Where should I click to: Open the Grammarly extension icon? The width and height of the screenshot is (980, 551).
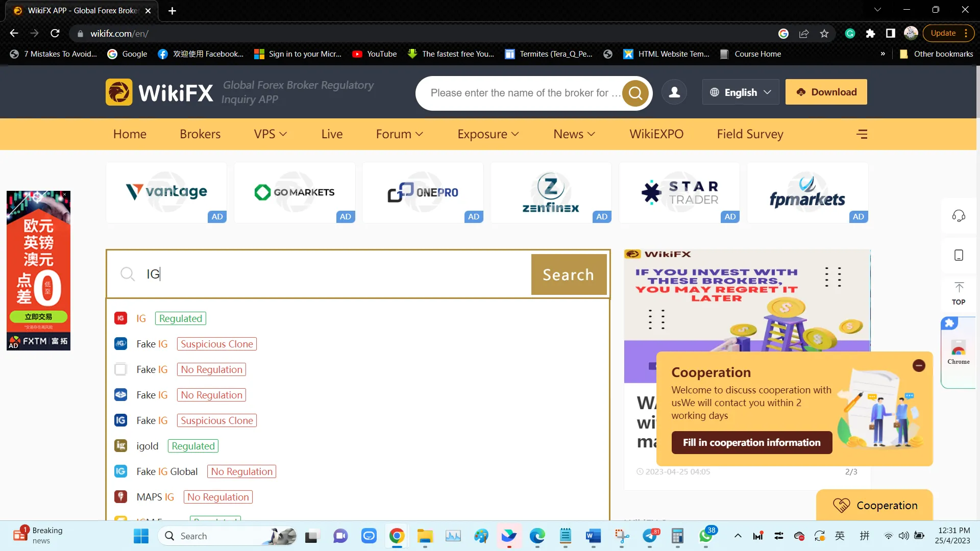(x=850, y=34)
